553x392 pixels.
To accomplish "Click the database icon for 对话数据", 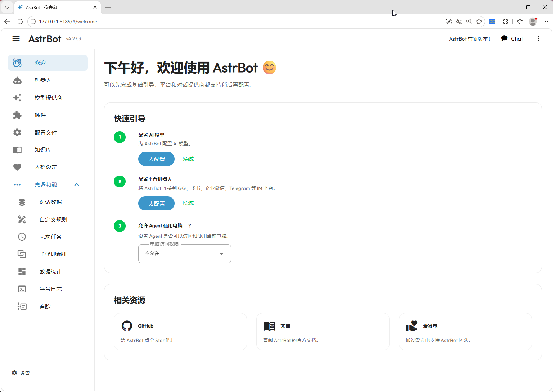I will coord(22,202).
